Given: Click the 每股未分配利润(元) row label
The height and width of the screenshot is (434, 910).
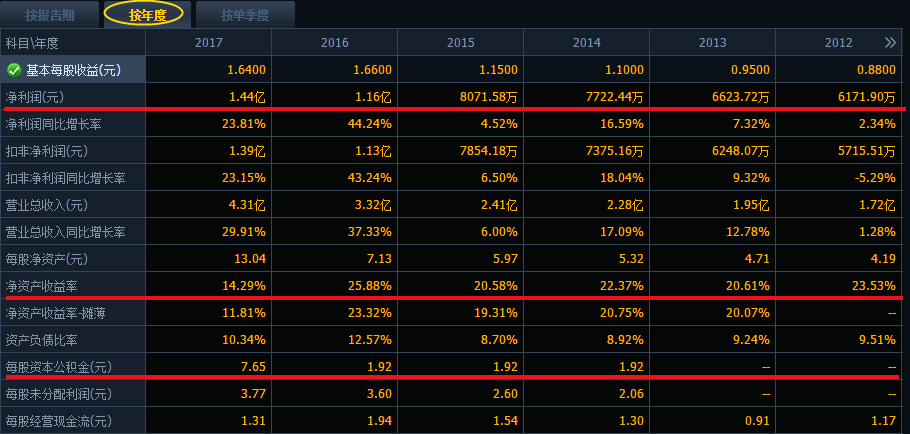Looking at the screenshot, I should (59, 394).
